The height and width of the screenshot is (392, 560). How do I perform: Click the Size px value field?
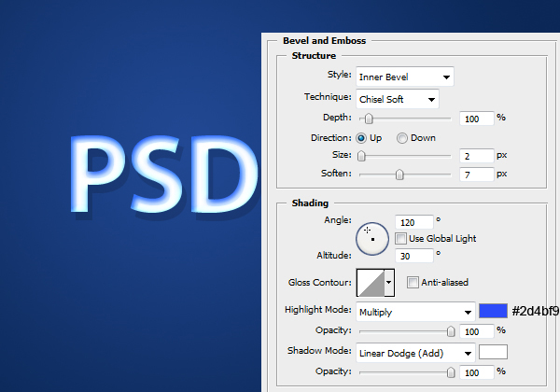coord(476,156)
